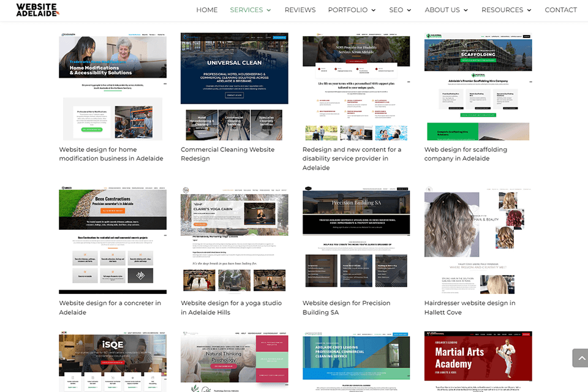Click 'Website design for a yoga studio' link
The height and width of the screenshot is (392, 588).
pos(231,307)
